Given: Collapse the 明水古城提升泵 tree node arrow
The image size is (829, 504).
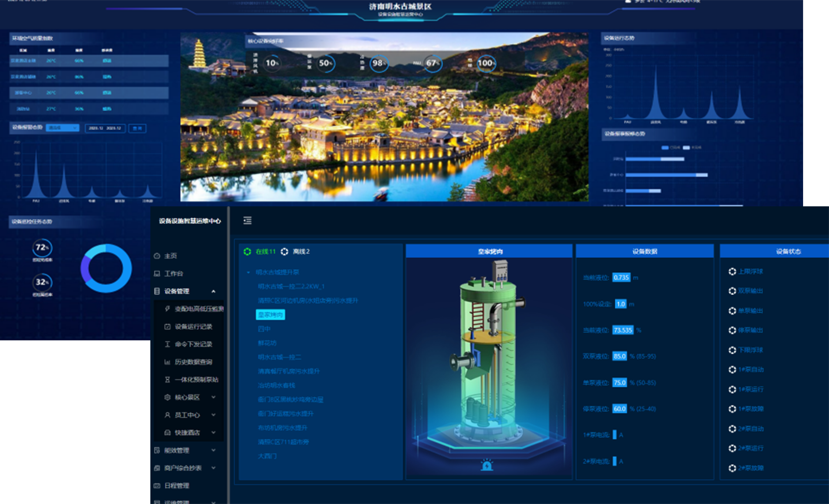Looking at the screenshot, I should point(248,272).
